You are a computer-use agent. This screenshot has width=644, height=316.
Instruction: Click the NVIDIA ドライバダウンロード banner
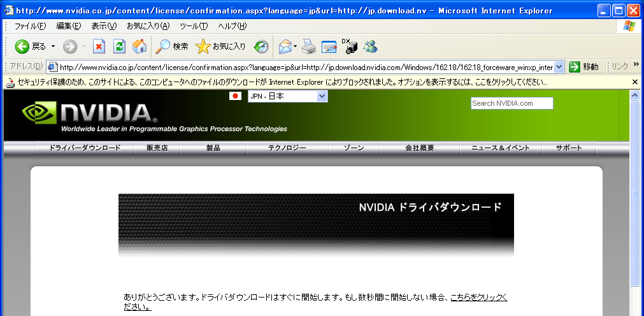316,225
